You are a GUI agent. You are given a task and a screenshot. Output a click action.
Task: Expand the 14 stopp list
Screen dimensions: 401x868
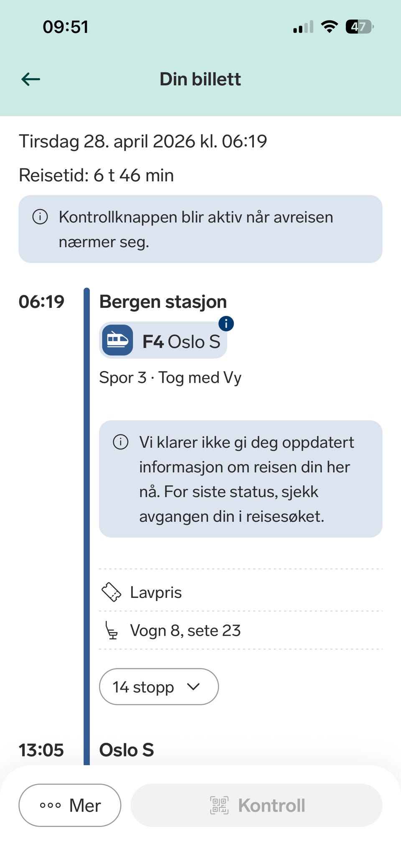143,687
